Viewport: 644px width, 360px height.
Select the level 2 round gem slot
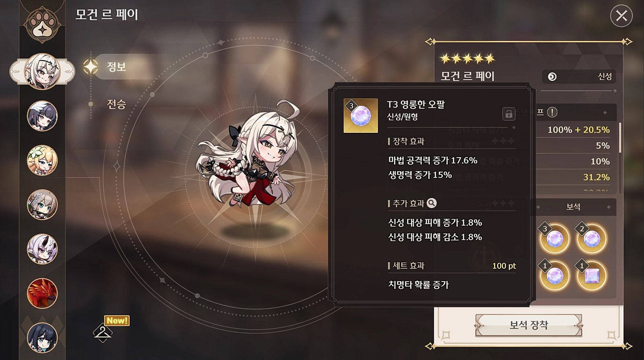[591, 239]
